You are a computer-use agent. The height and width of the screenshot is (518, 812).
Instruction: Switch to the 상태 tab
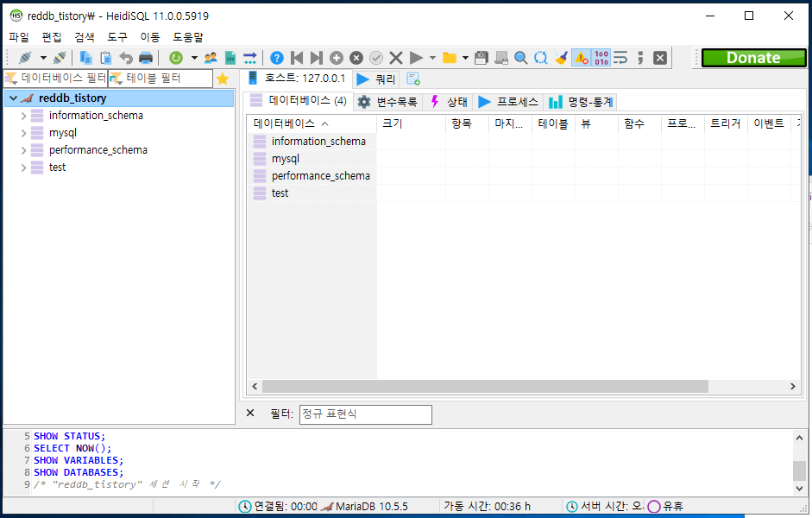pyautogui.click(x=449, y=102)
